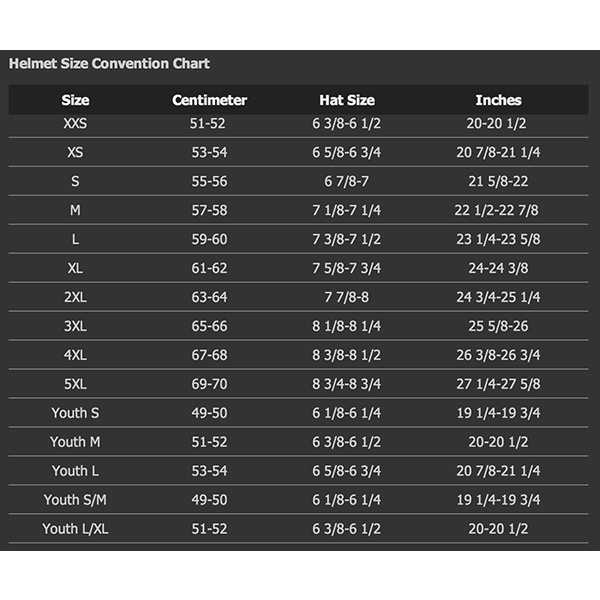Click the Hat Size column header
The width and height of the screenshot is (600, 600).
[x=347, y=100]
